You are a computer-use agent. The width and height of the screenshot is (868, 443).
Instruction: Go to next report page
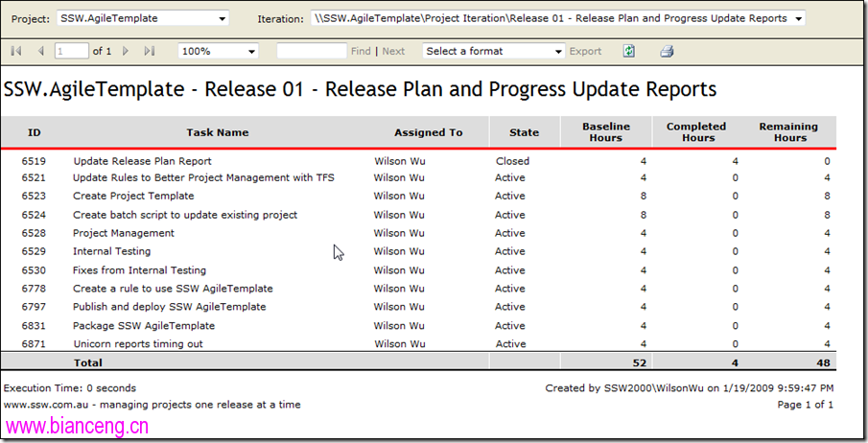126,51
